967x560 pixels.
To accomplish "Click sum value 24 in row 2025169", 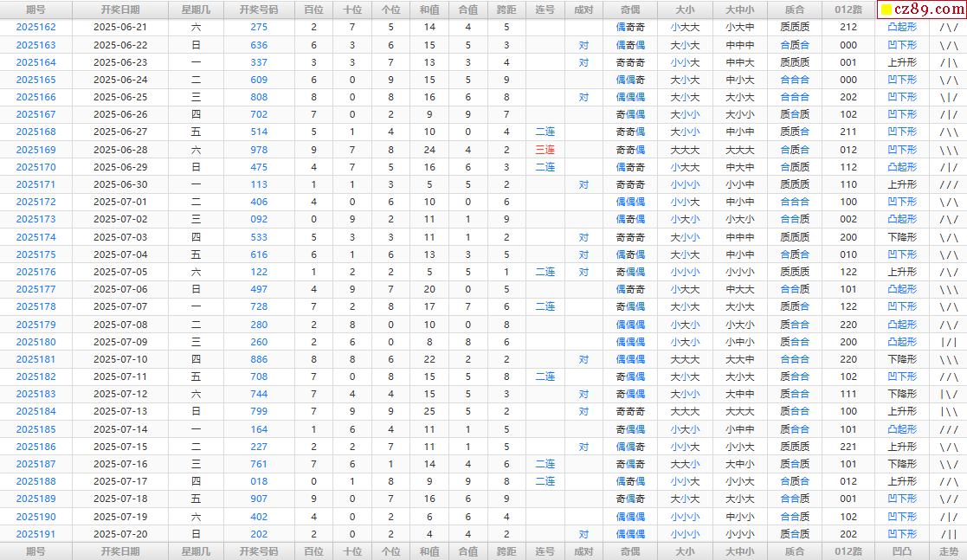I will (429, 150).
